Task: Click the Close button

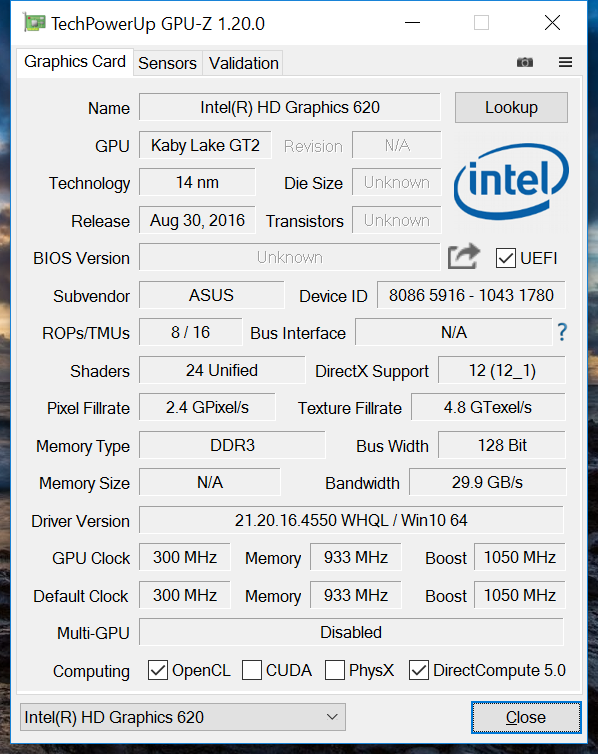Action: (x=526, y=717)
